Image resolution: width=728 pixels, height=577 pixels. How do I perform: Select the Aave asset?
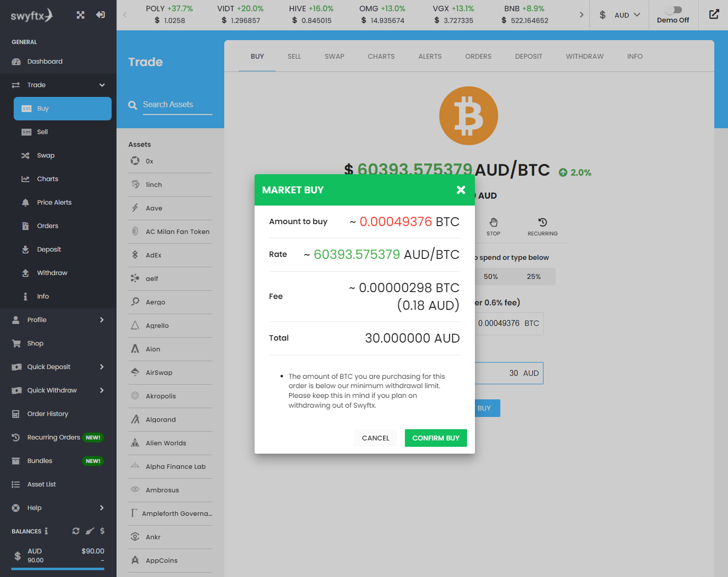coord(170,208)
